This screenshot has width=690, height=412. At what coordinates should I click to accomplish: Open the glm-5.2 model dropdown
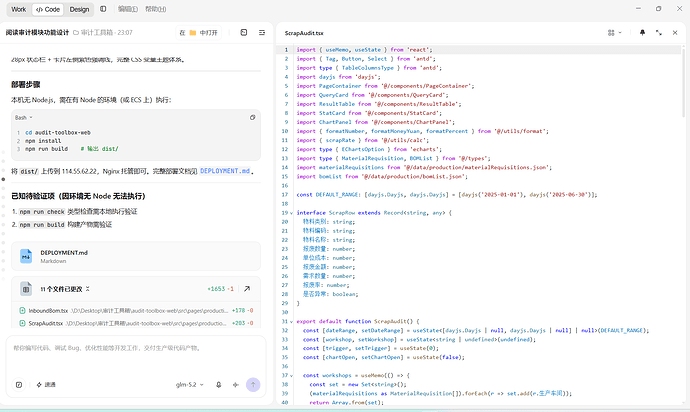click(x=190, y=385)
